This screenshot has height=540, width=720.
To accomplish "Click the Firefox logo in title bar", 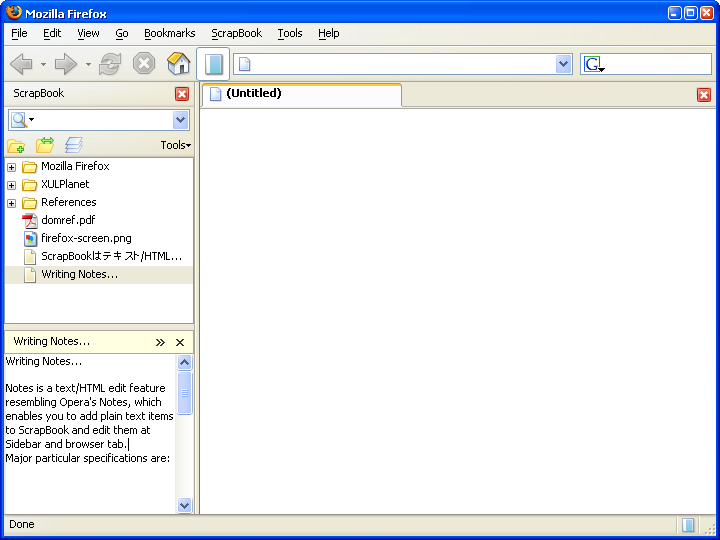I will click(14, 13).
